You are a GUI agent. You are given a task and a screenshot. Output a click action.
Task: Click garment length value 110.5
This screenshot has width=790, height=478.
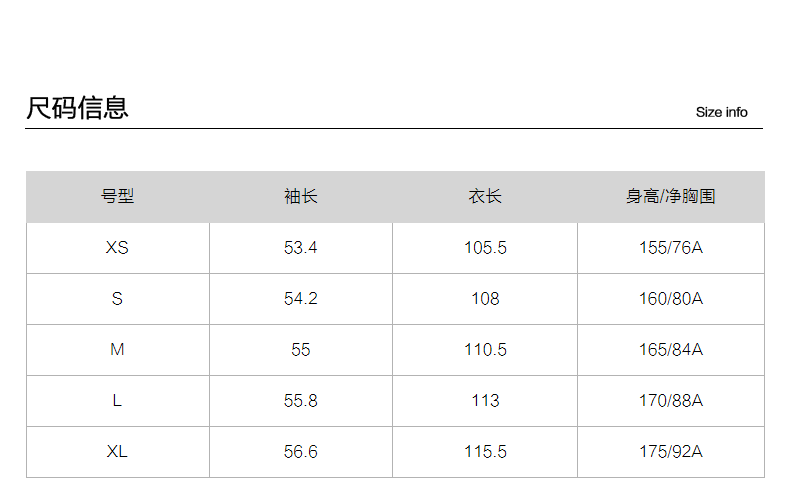tap(485, 349)
